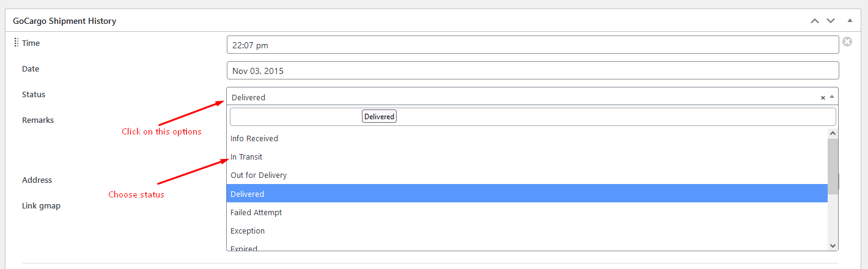Clear the selected Delivered status
The image size is (868, 269).
823,98
